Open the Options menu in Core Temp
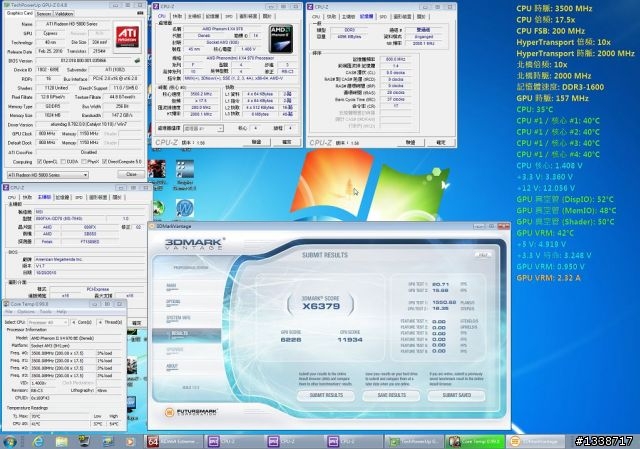640x449 pixels. [x=26, y=311]
